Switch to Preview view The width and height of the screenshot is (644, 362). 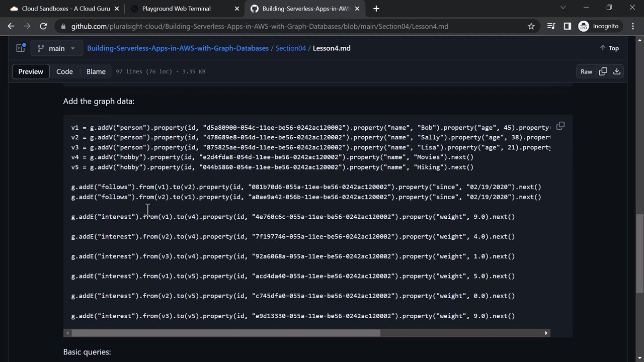(x=31, y=71)
